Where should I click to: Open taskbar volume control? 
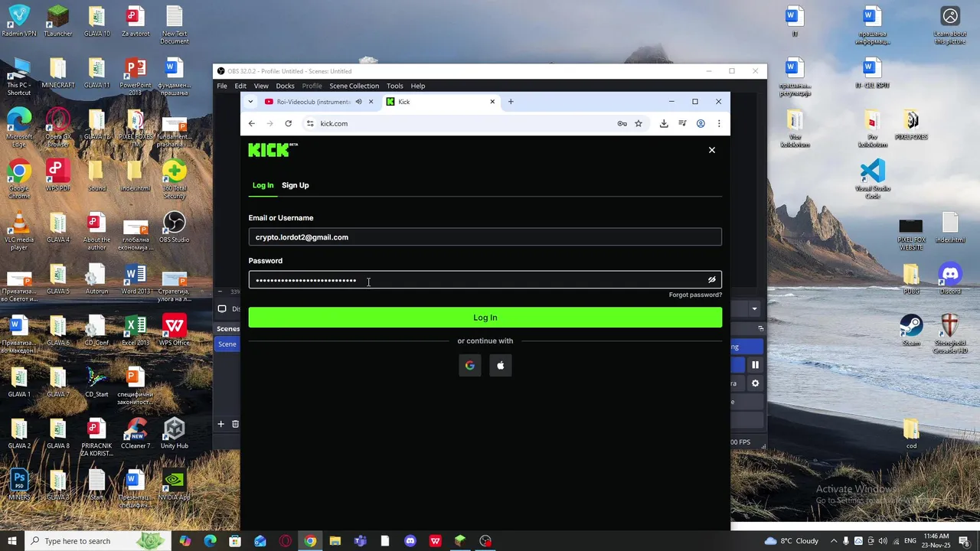pyautogui.click(x=883, y=541)
